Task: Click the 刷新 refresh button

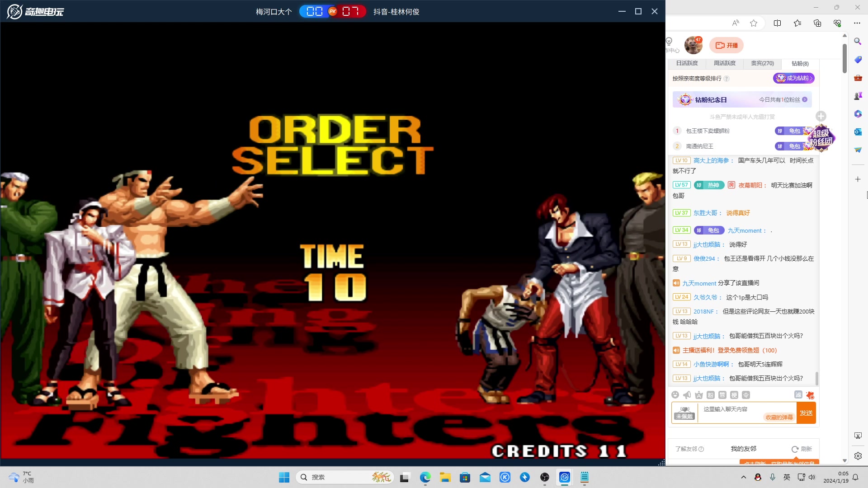Action: coord(802,449)
